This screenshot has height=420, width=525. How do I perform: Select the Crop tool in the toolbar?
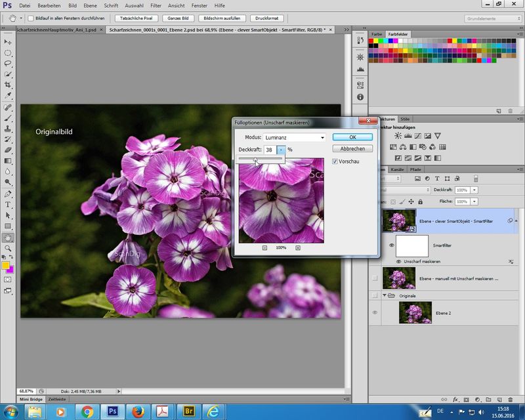pos(8,85)
